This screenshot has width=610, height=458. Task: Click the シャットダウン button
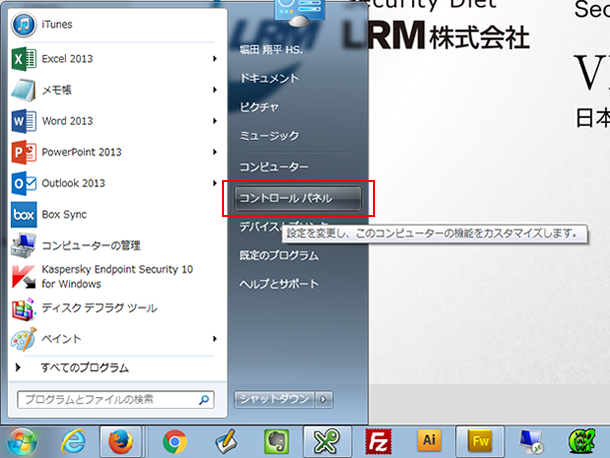tap(274, 399)
